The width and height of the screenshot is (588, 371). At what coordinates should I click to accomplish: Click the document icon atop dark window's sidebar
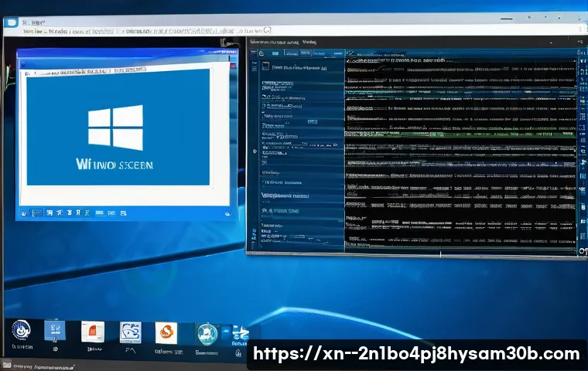click(x=265, y=66)
